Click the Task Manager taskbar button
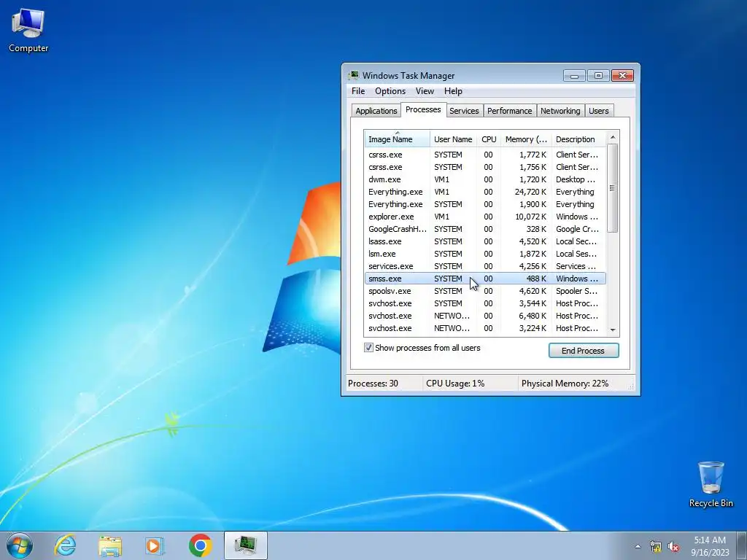This screenshot has height=560, width=747. point(245,545)
